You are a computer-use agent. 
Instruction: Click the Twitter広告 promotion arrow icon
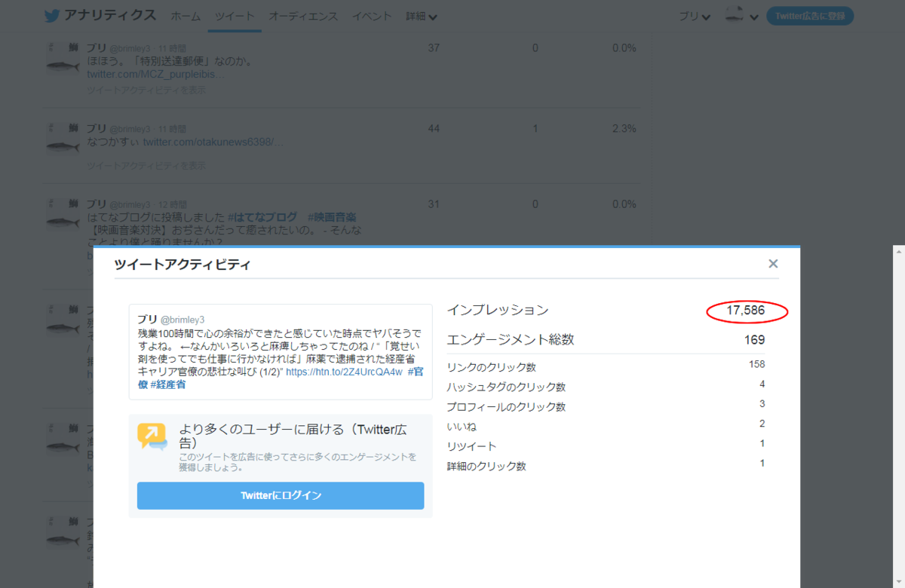[x=152, y=436]
